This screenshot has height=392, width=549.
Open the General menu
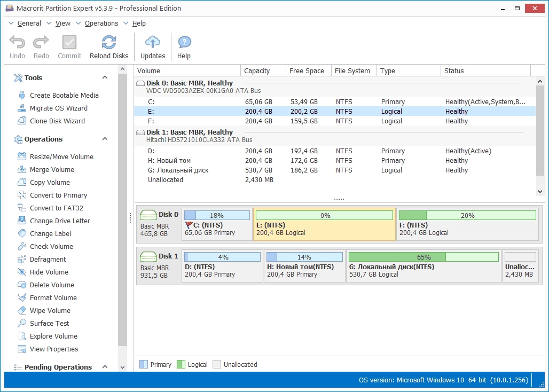(29, 23)
